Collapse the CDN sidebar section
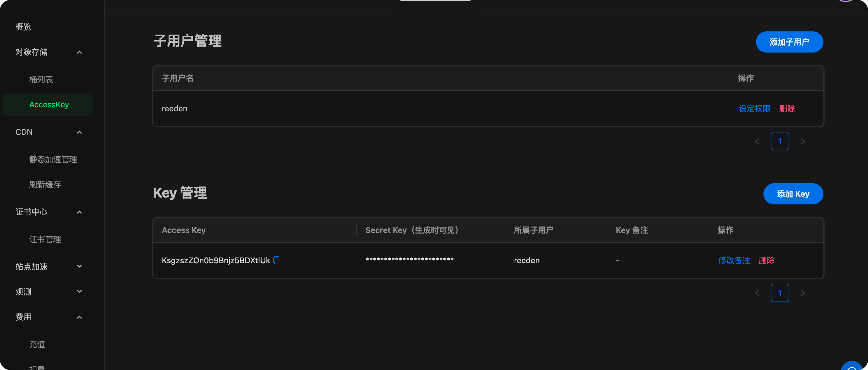 tap(79, 132)
